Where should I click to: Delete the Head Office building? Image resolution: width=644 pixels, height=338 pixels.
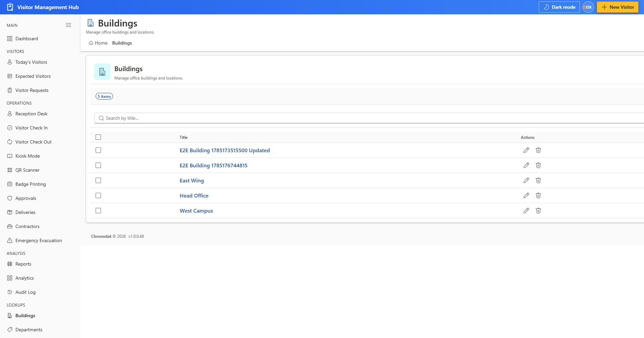click(538, 195)
